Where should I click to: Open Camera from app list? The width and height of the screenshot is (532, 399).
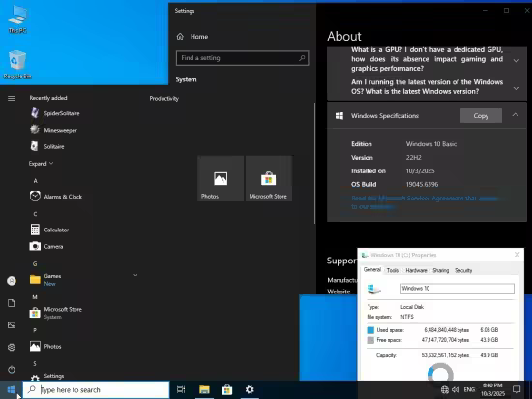46,246
